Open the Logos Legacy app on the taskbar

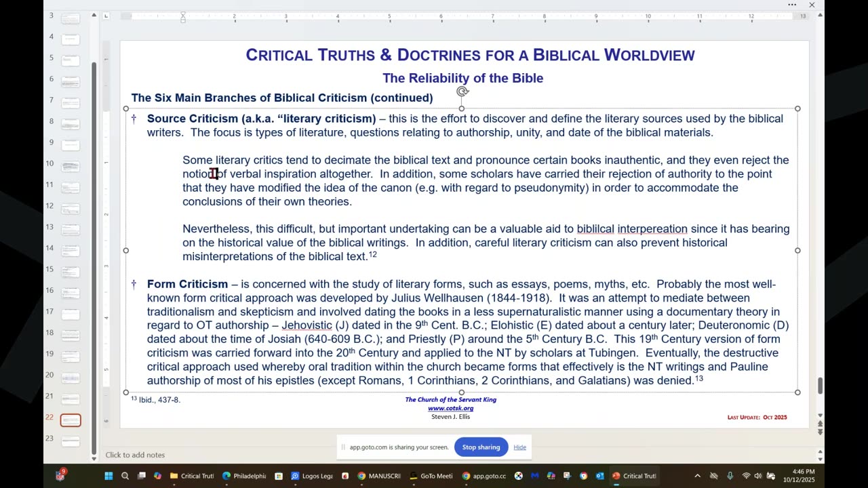(312, 476)
